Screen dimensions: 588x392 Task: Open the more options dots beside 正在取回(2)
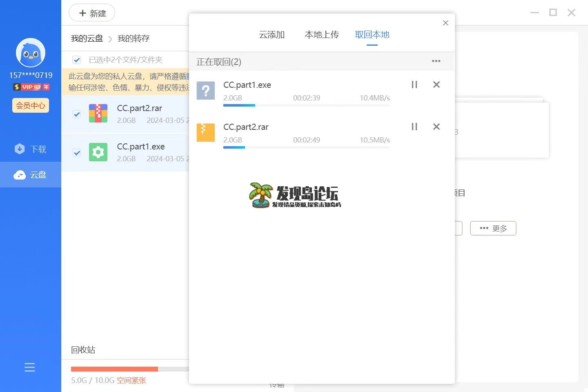tap(436, 61)
